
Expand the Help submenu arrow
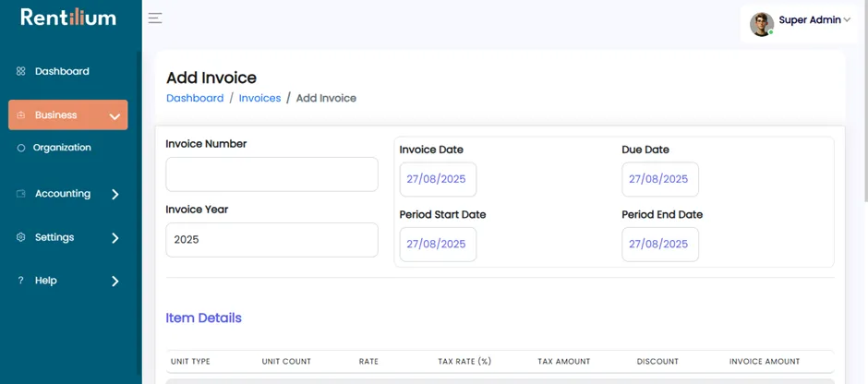[x=115, y=282]
